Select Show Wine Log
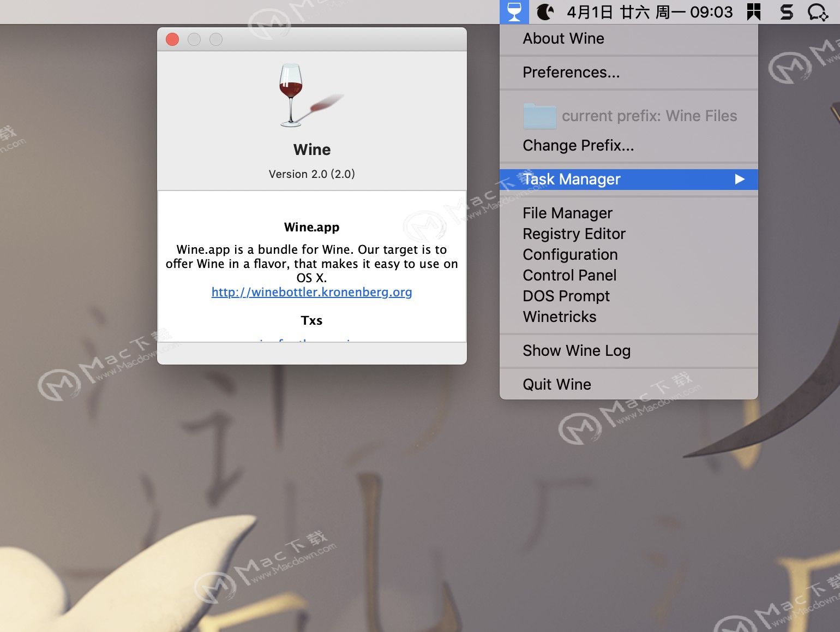The height and width of the screenshot is (632, 840). pos(629,350)
